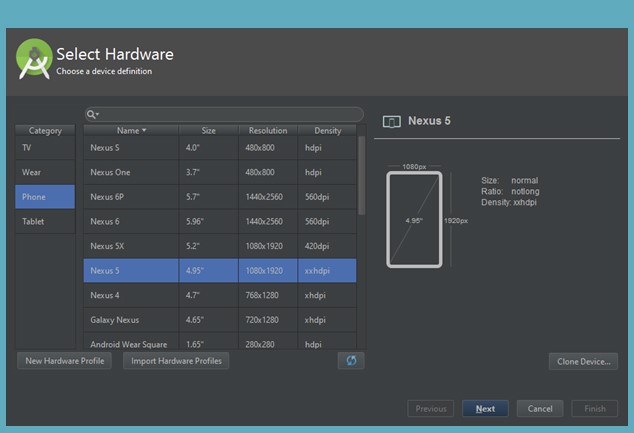634x433 pixels.
Task: Click the xxhdpi density cell
Action: (x=327, y=270)
